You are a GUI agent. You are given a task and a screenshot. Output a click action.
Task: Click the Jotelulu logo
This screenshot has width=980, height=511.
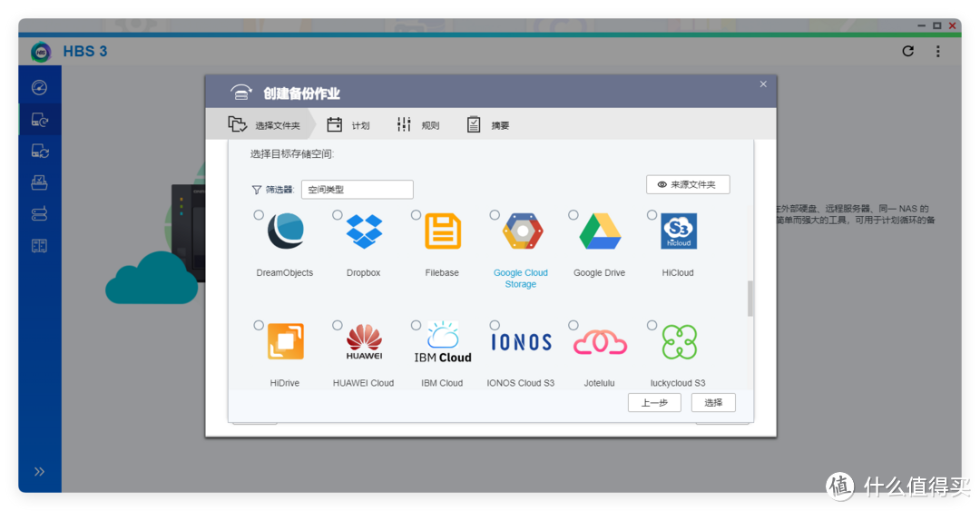pos(600,343)
